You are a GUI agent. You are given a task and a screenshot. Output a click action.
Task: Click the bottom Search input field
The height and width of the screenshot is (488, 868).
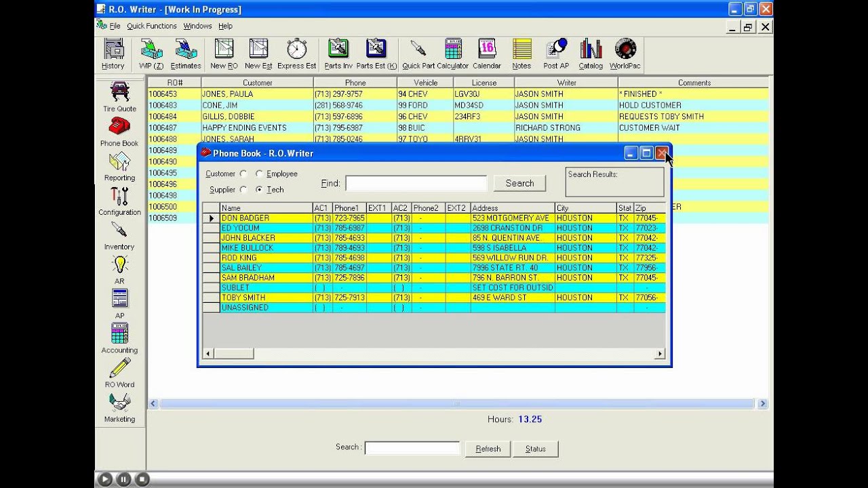click(x=412, y=448)
